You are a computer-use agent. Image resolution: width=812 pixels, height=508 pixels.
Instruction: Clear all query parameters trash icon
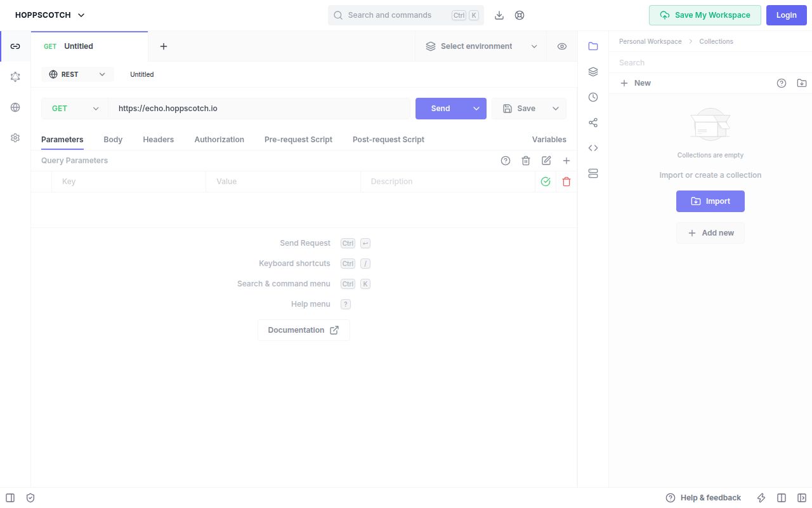pos(526,161)
